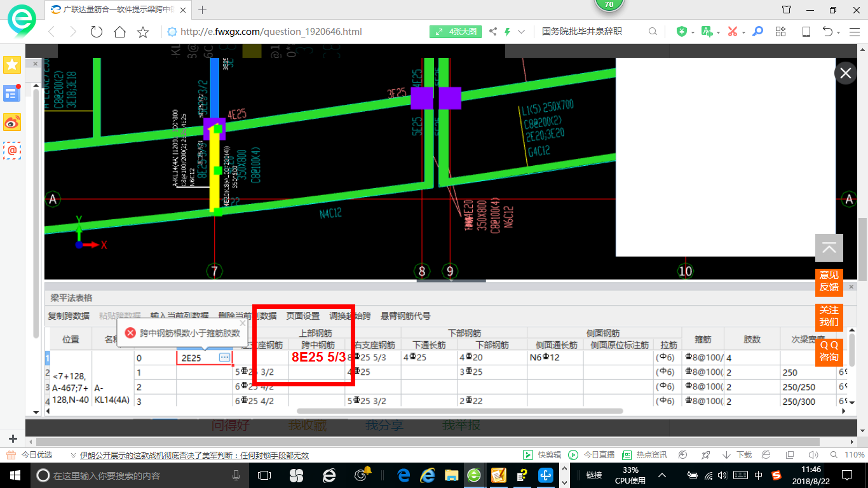Click the undo closed tab arrow icon
The image size is (868, 488).
click(x=827, y=31)
